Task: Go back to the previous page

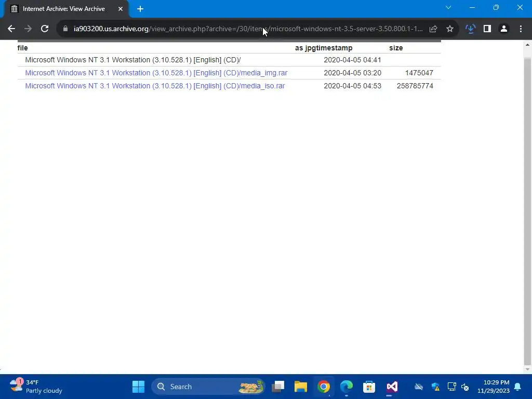Action: pos(11,29)
